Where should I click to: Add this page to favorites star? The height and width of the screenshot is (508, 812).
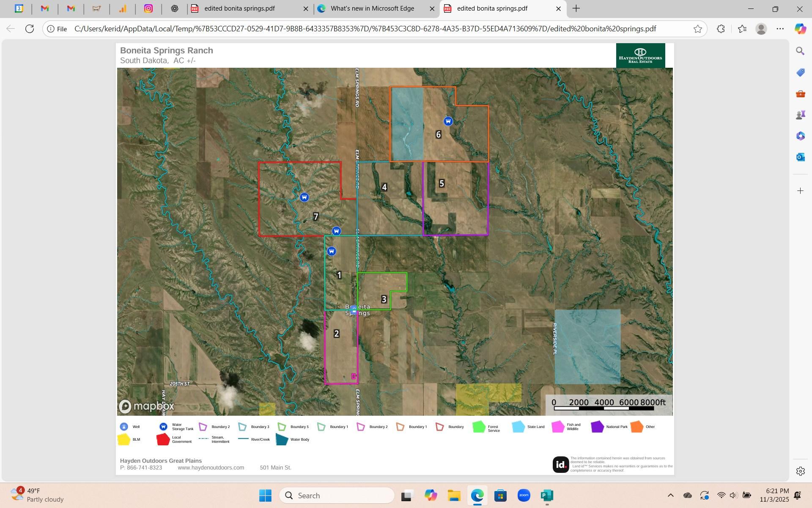pyautogui.click(x=697, y=29)
